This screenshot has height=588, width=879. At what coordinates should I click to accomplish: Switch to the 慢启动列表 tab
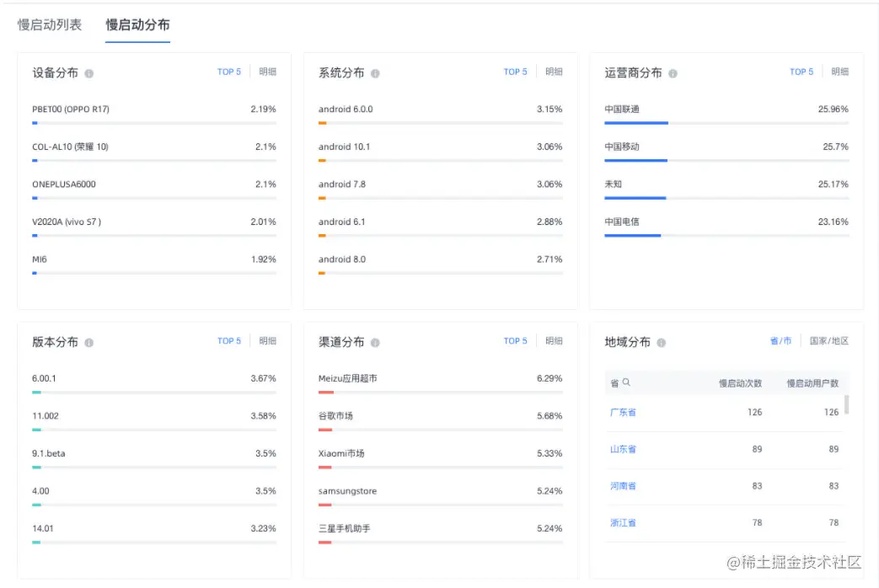[50, 24]
